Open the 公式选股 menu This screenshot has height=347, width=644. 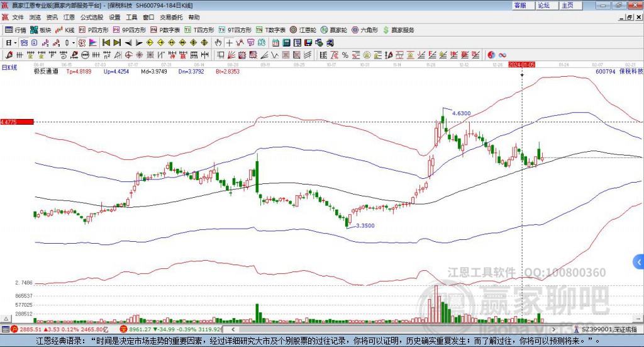click(92, 17)
